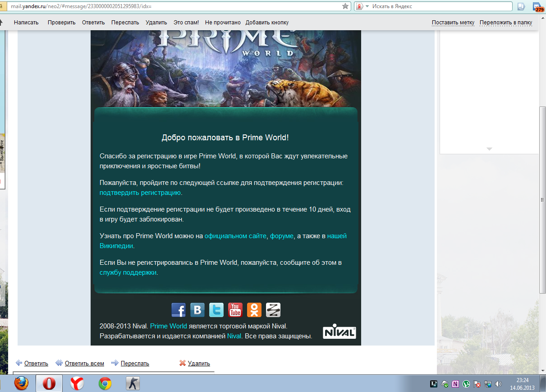Click the tray icon with green checkmark
This screenshot has width=546, height=392.
[445, 384]
